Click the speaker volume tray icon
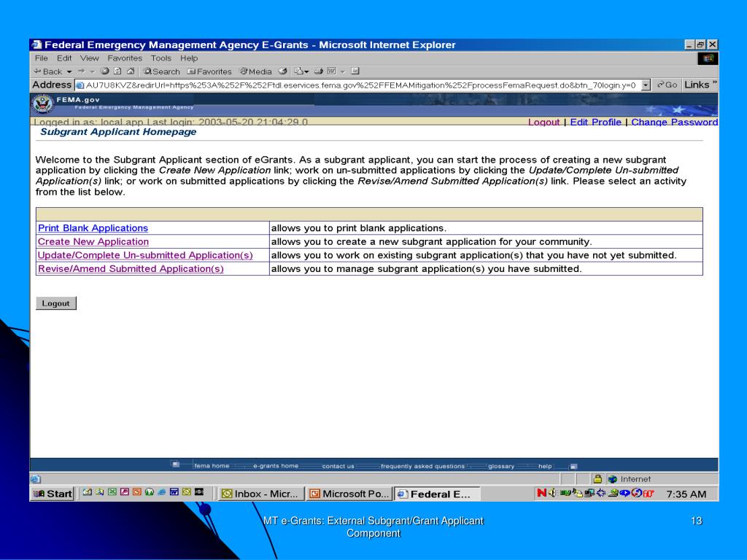Viewport: 747px width, 560px height. [x=552, y=494]
